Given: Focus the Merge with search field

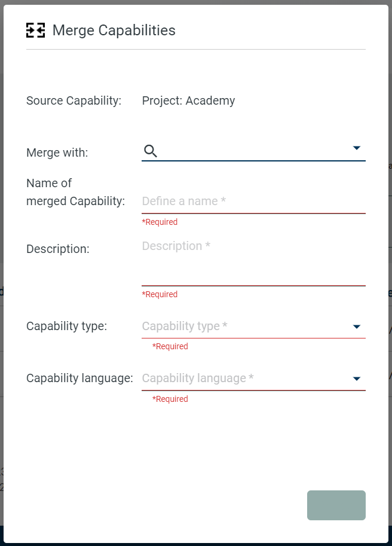Looking at the screenshot, I should coord(254,151).
